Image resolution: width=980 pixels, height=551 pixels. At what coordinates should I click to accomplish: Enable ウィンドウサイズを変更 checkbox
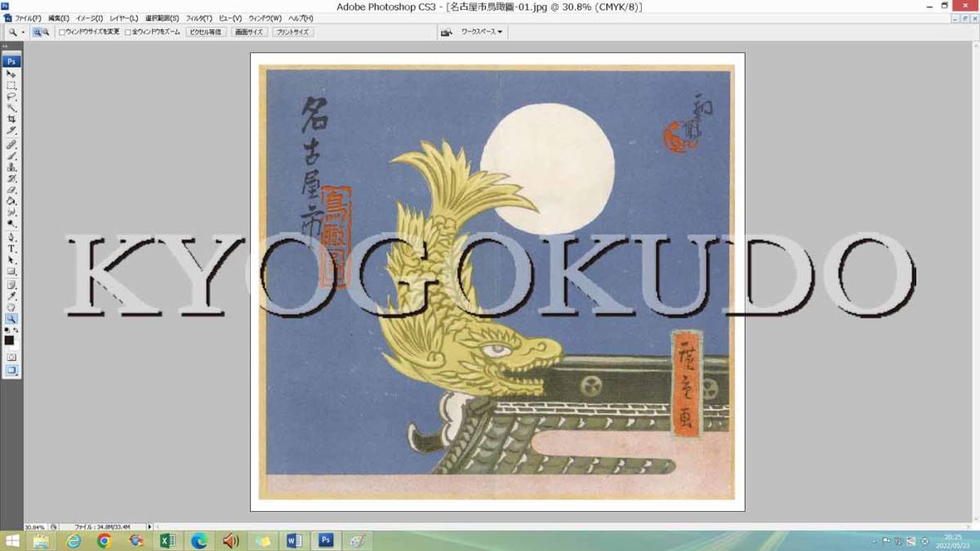[x=62, y=33]
